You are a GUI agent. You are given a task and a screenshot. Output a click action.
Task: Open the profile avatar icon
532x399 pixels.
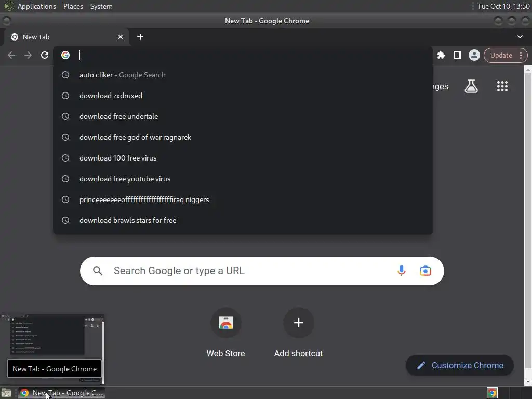tap(474, 55)
